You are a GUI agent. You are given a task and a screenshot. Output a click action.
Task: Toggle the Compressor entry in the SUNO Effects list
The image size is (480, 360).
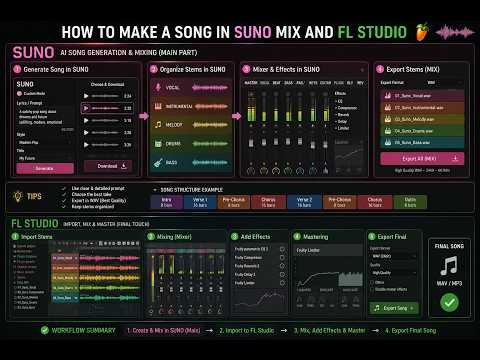(x=347, y=108)
